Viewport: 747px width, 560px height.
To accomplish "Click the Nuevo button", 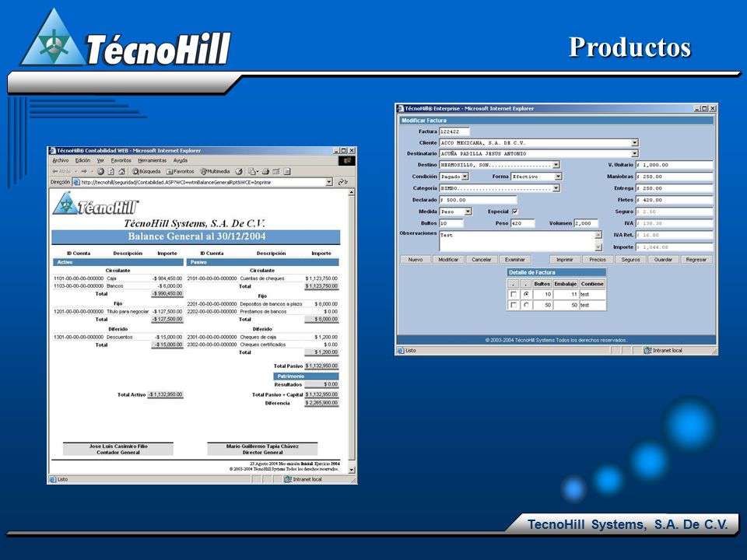I will pos(416,260).
